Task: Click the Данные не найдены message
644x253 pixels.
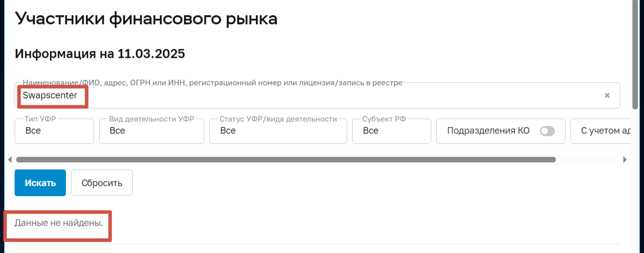Action: pos(59,222)
